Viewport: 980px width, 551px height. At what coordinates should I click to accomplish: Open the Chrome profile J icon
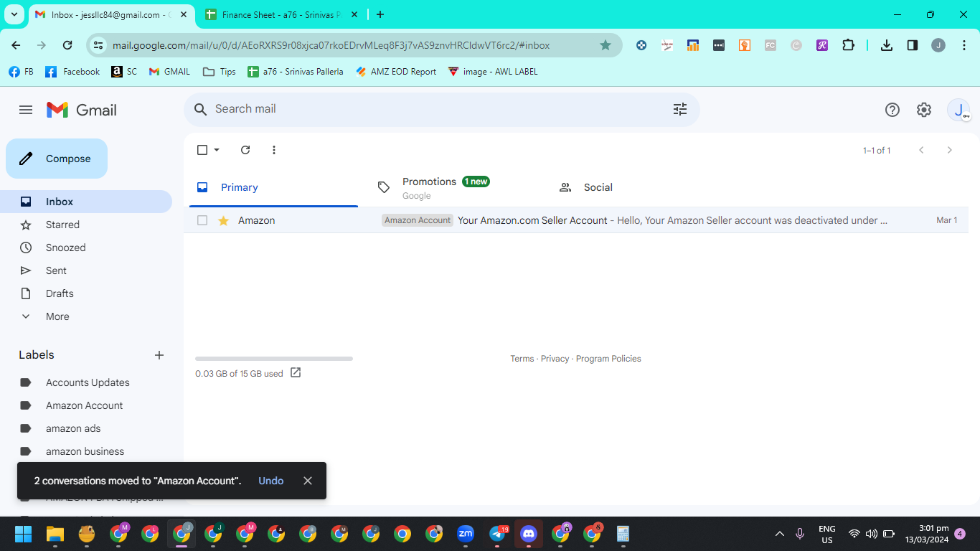[938, 45]
